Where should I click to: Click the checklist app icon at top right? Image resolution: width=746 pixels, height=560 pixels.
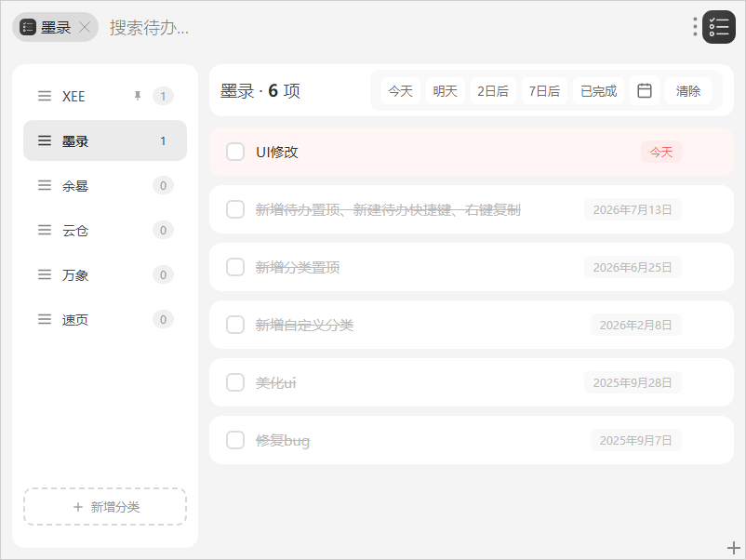pos(719,27)
